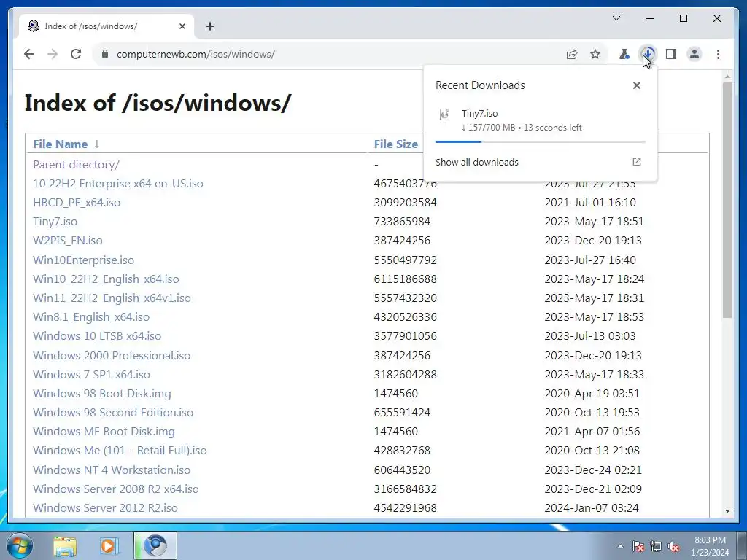Screen dimensions: 747x560
Task: Click the forward navigation arrow
Action: point(53,54)
